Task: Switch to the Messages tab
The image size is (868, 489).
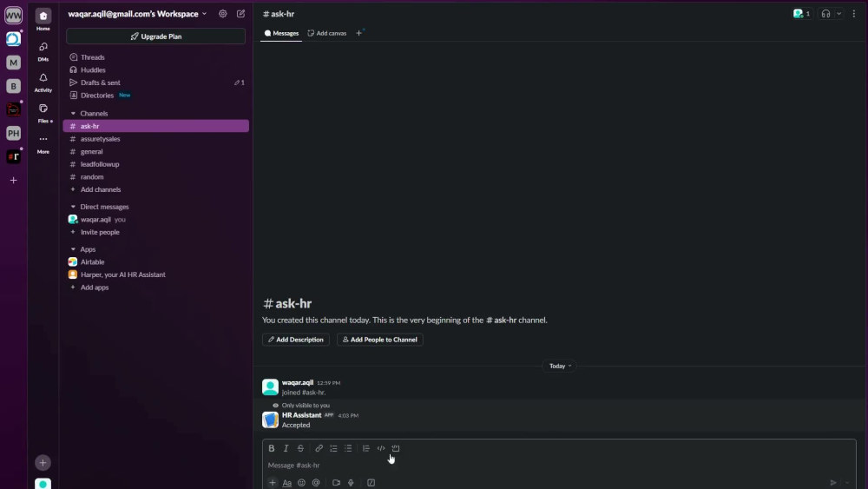Action: 281,33
